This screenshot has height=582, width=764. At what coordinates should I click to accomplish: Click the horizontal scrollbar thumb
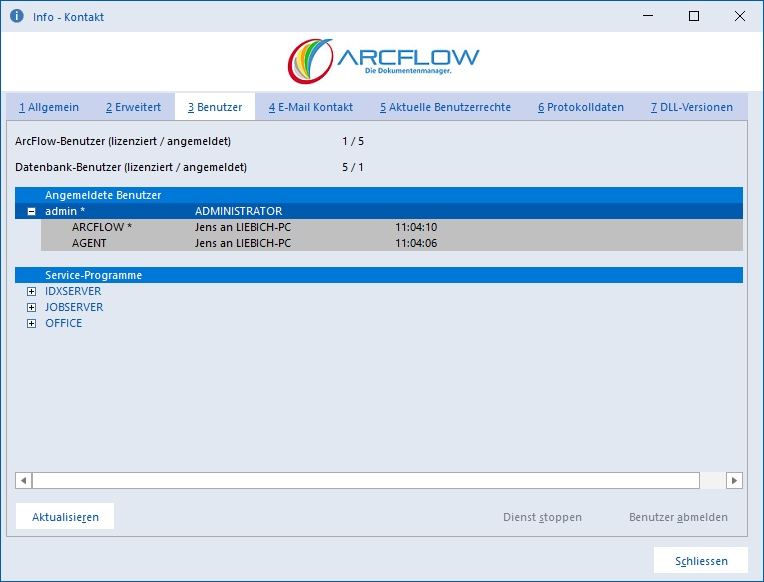[366, 481]
